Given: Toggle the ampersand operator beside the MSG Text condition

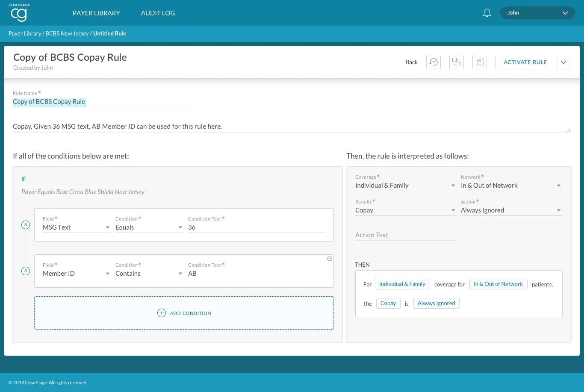Looking at the screenshot, I should point(26,224).
